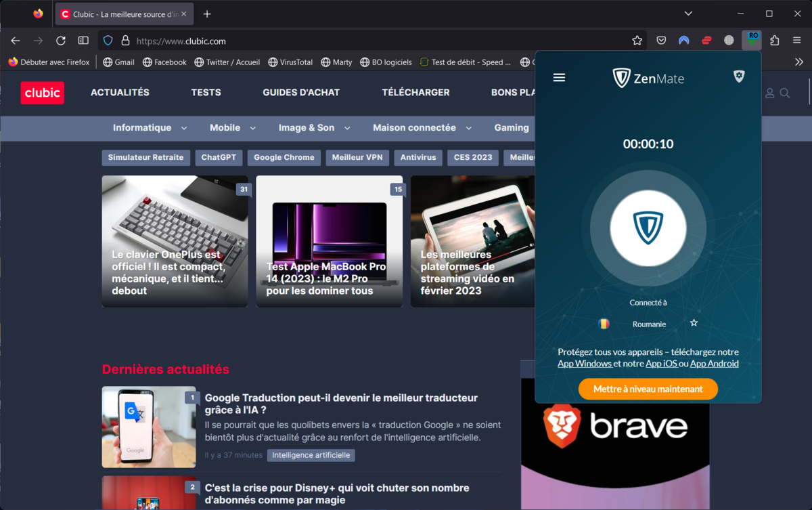812x510 pixels.
Task: Open the list all tabs dropdown
Action: (688, 14)
